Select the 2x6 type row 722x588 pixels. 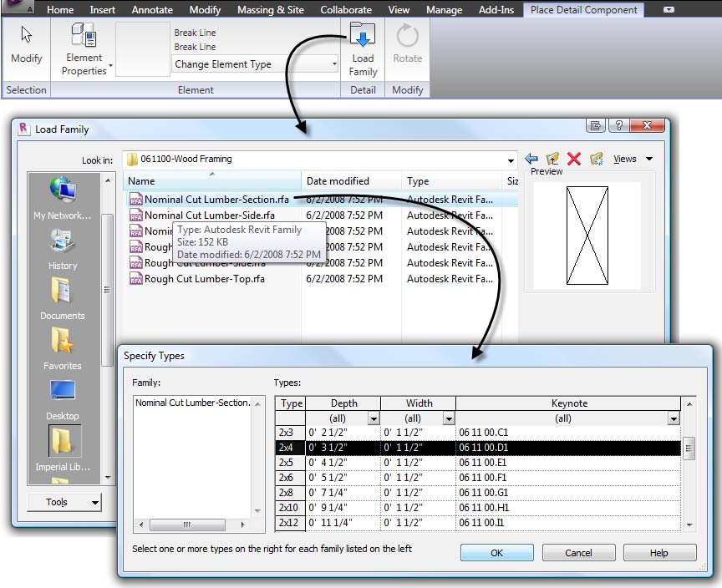477,478
